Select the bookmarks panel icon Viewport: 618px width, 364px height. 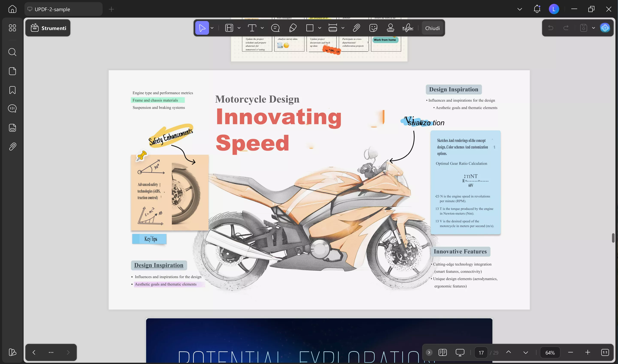click(12, 90)
